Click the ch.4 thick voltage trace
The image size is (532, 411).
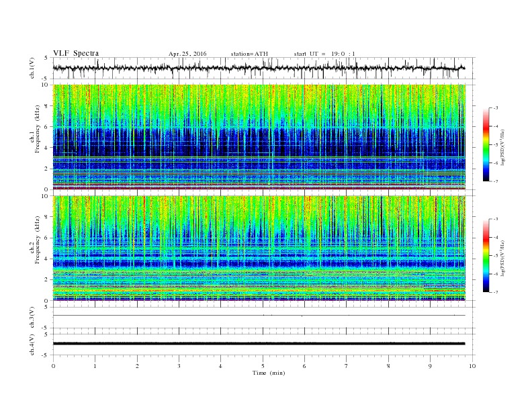[259, 344]
